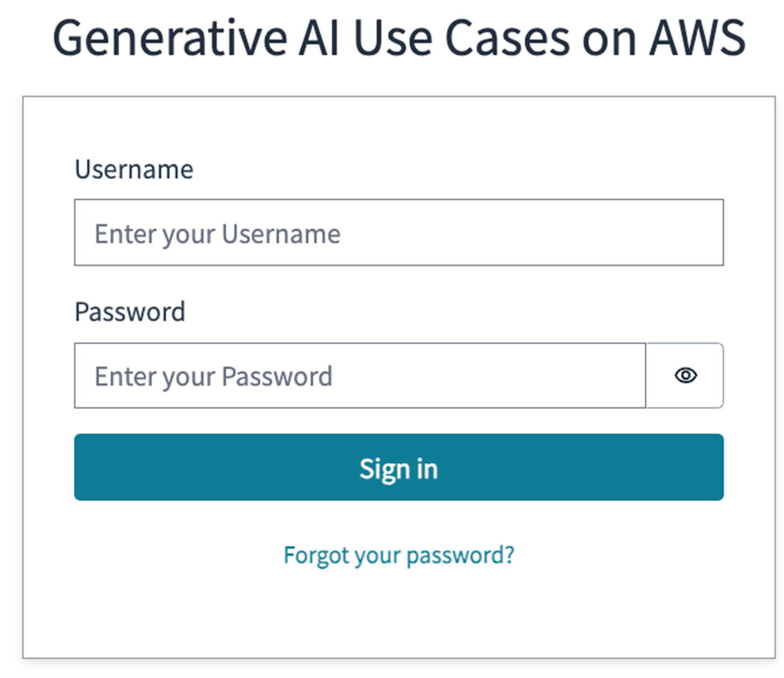784x678 pixels.
Task: Click the Username input field
Action: click(399, 233)
